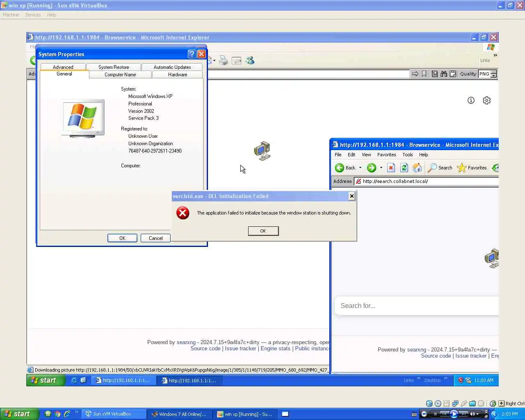Click the info circle icon on page

[471, 100]
